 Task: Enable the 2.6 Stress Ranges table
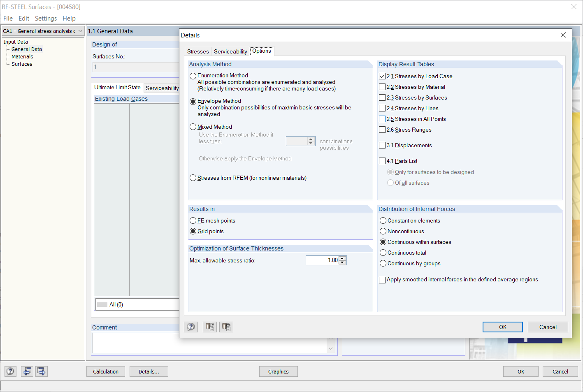[382, 130]
